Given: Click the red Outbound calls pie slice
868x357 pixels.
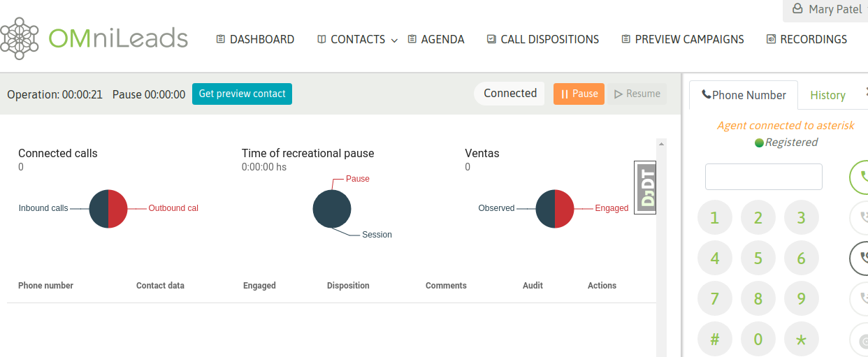Looking at the screenshot, I should click(118, 208).
